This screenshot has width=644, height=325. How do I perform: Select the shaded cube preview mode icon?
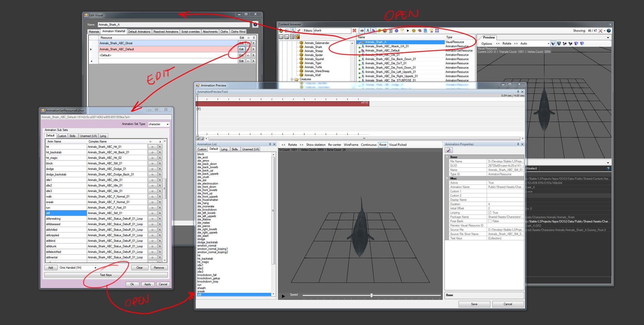[553, 44]
